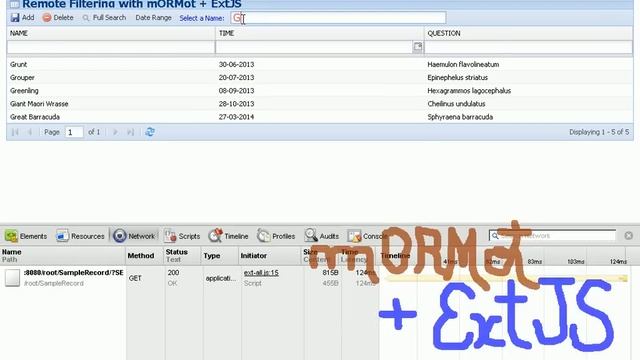Open the Full Search option
Viewport: 640px width, 360px height.
(104, 18)
